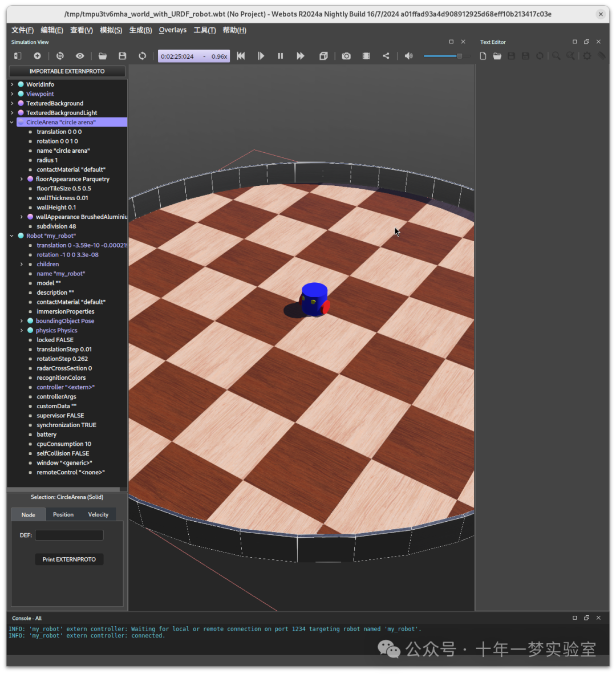This screenshot has height=674, width=616.
Task: Click the DEF input field
Action: tap(69, 535)
